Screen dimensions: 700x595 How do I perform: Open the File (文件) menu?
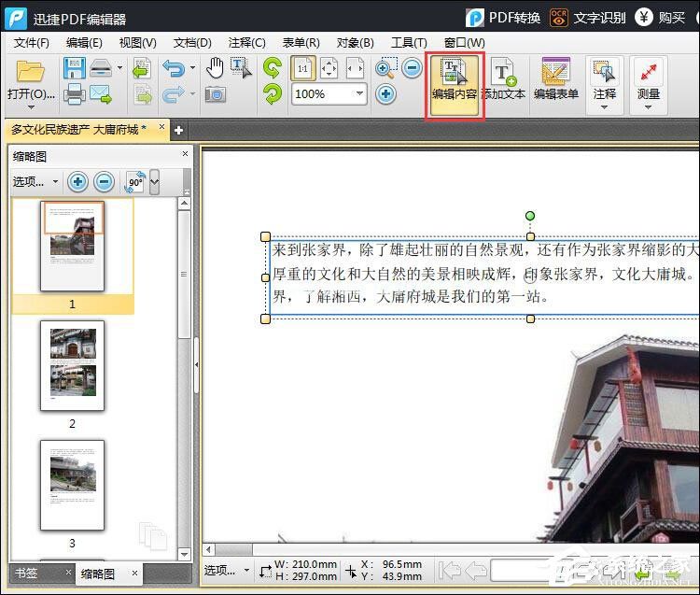point(31,42)
